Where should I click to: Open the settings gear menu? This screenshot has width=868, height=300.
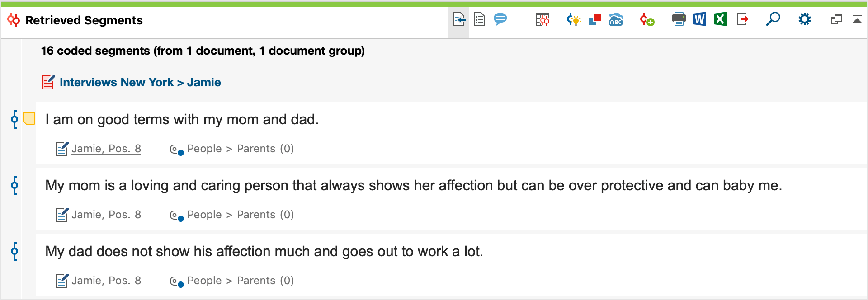click(x=805, y=19)
